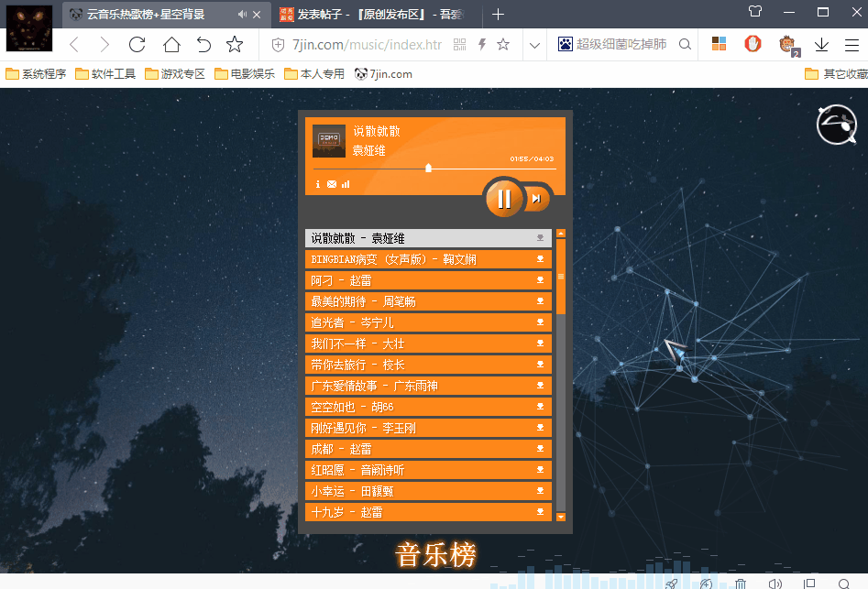Image resolution: width=868 pixels, height=589 pixels.
Task: Click the song info 'i' icon
Action: (x=318, y=185)
